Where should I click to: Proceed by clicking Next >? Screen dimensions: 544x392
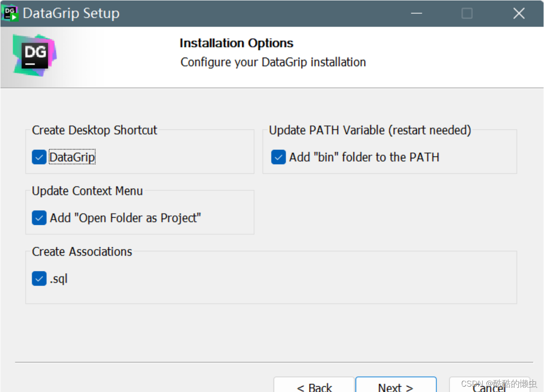point(395,386)
